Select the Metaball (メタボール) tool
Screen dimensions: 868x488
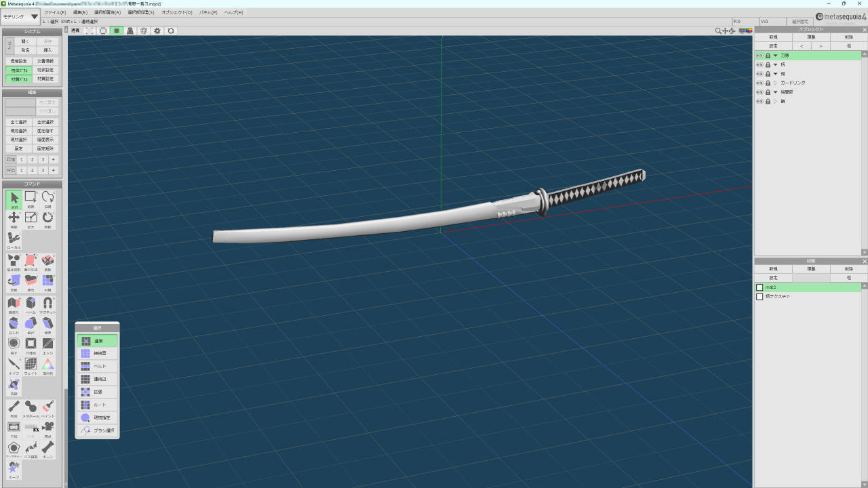point(31,409)
